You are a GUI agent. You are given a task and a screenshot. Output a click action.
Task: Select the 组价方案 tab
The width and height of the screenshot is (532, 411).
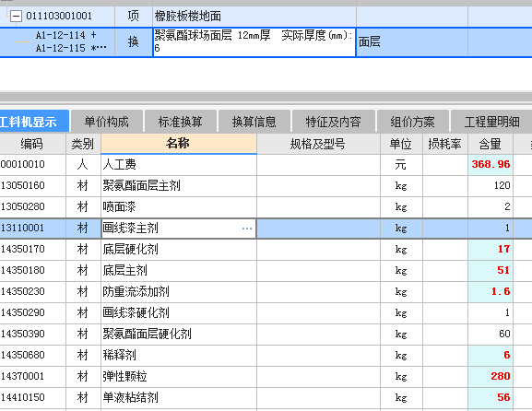tap(412, 122)
